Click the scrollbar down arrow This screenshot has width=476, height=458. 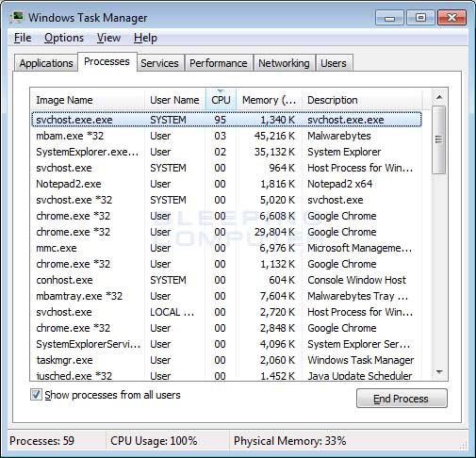pos(439,372)
